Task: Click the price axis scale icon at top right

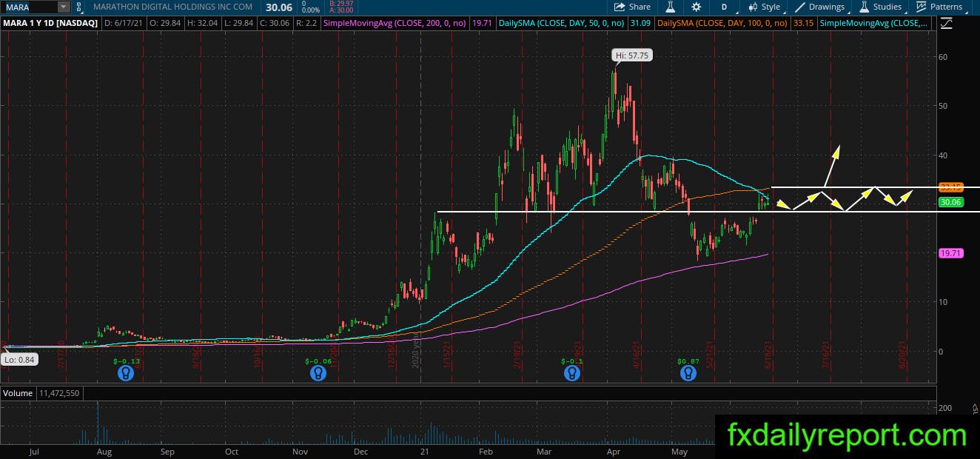Action: pyautogui.click(x=947, y=23)
